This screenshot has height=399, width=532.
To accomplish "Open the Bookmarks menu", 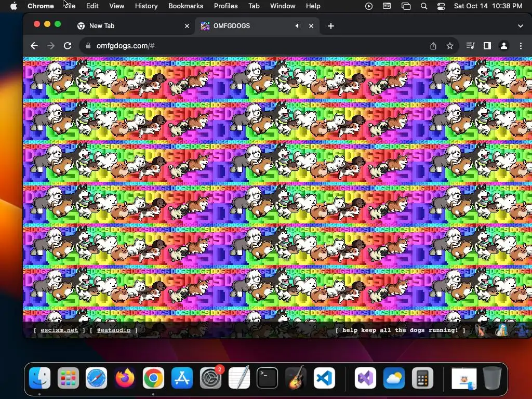I will tap(185, 6).
